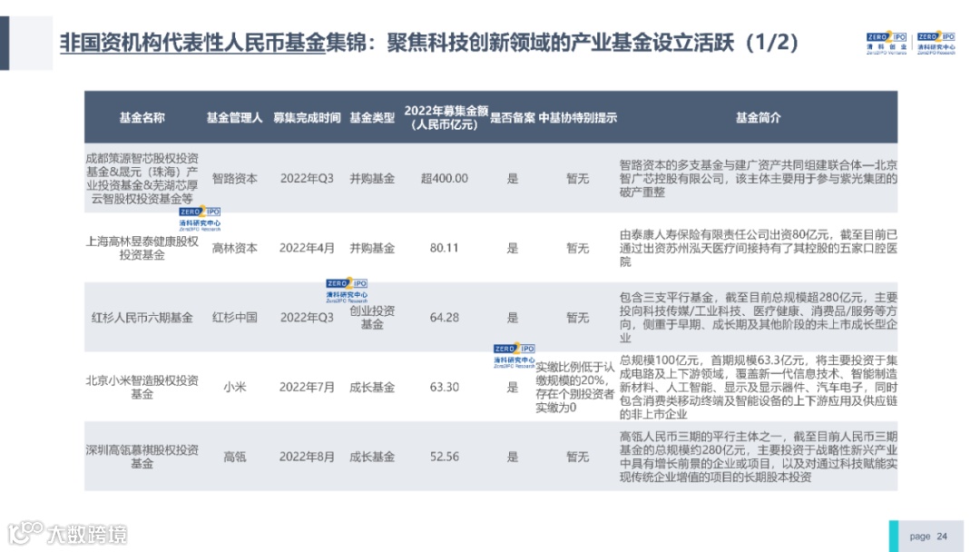Screen dimensions: 980x552
Task: Select 暂无 in the 智路资本 row
Action: pyautogui.click(x=577, y=179)
